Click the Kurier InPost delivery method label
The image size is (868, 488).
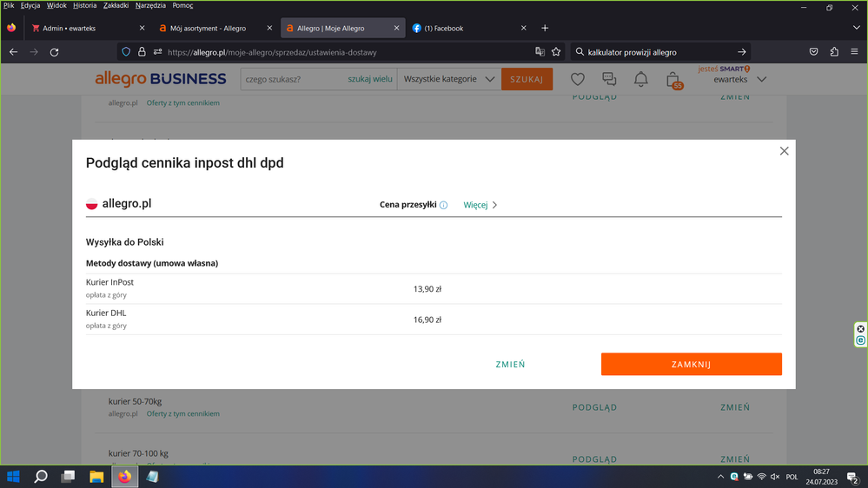click(109, 282)
